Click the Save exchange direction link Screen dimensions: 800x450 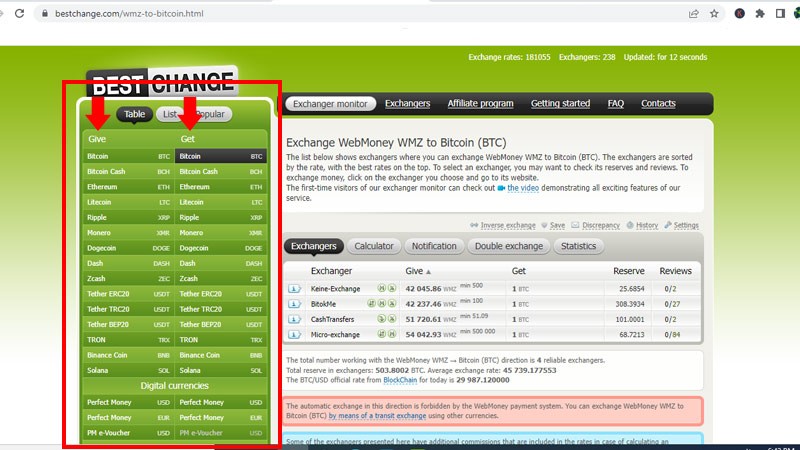(x=553, y=226)
